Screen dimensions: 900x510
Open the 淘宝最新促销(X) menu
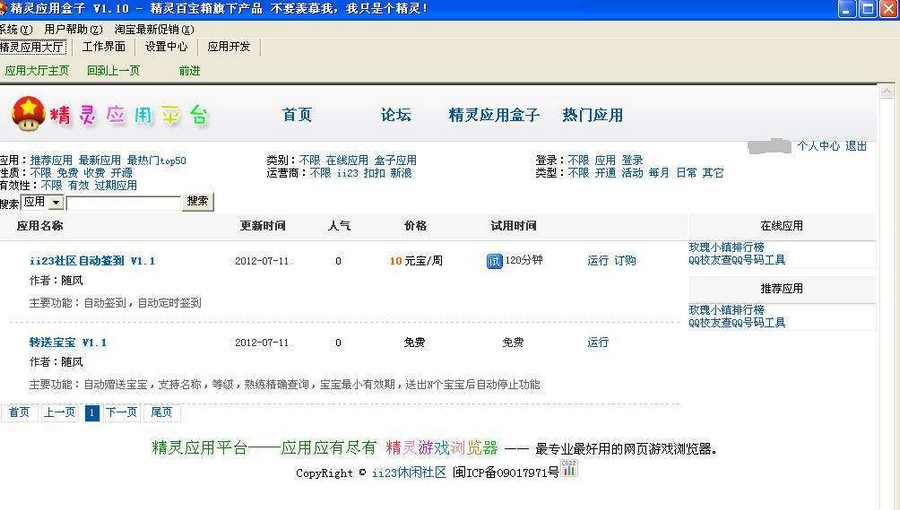[x=154, y=29]
